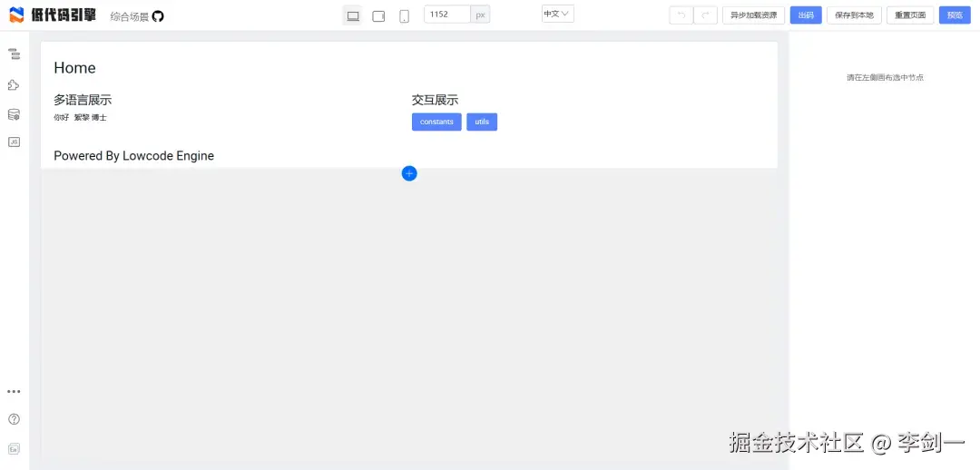Viewport: 980px width, 470px height.
Task: Open the help question mark icon
Action: (14, 419)
